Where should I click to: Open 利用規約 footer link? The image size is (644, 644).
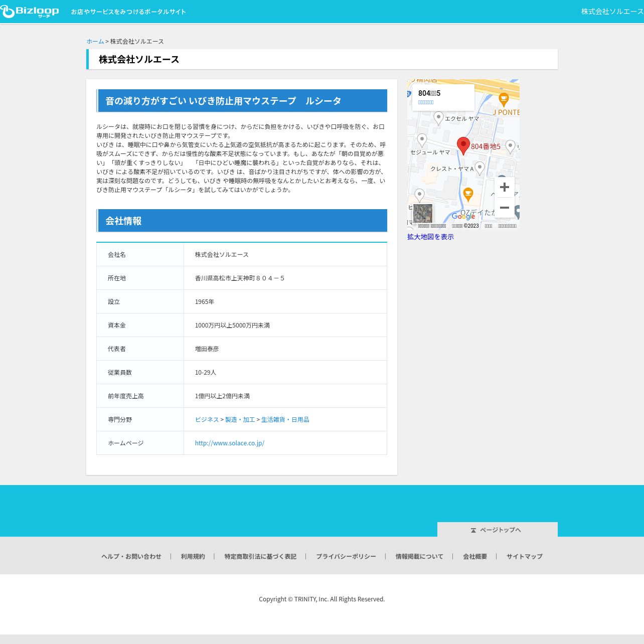click(193, 556)
